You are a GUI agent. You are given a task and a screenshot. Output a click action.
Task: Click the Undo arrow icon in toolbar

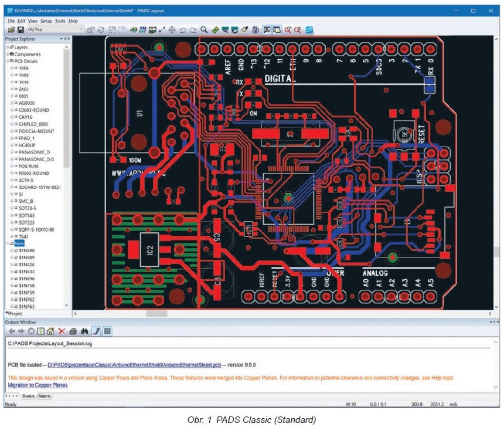click(183, 29)
